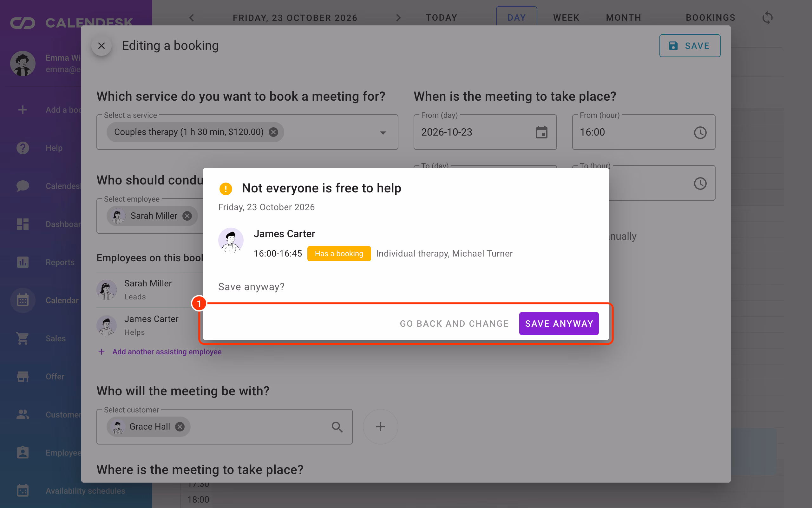Close the Editing a booking dialog
The height and width of the screenshot is (508, 812).
click(101, 46)
